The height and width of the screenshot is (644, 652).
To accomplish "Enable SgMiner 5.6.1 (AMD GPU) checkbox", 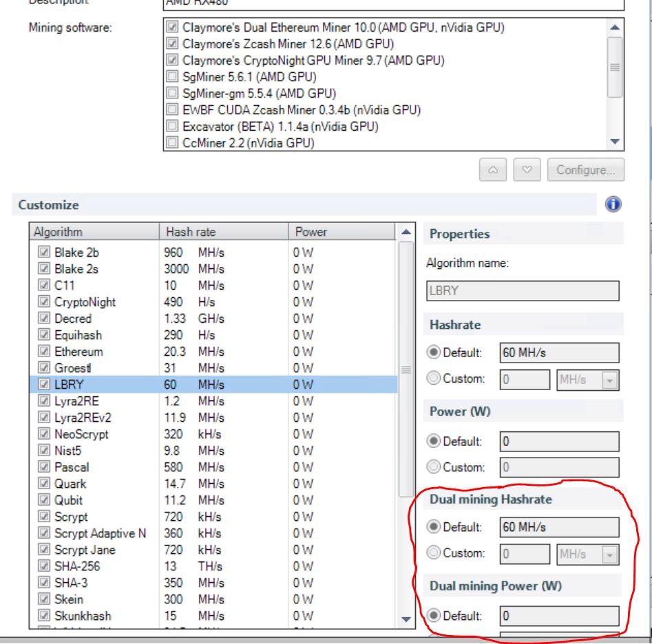I will 171,76.
